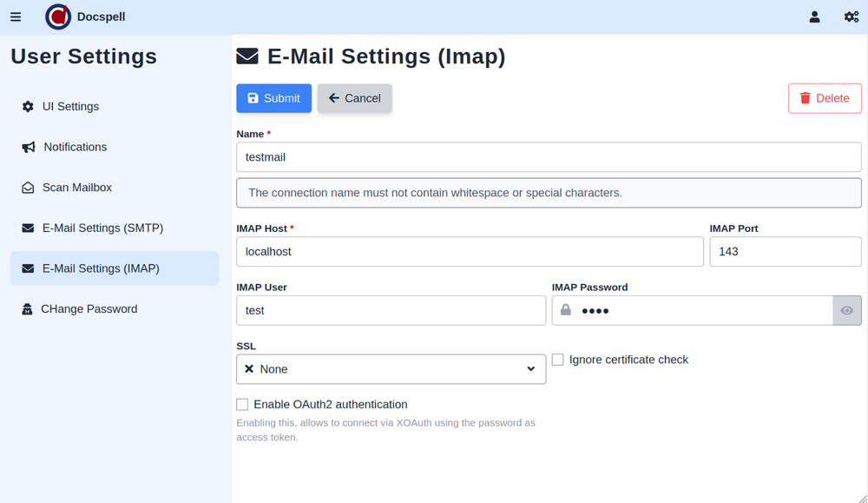Viewport: 868px width, 503px height.
Task: Click the Scan Mailbox envelope icon
Action: point(28,188)
